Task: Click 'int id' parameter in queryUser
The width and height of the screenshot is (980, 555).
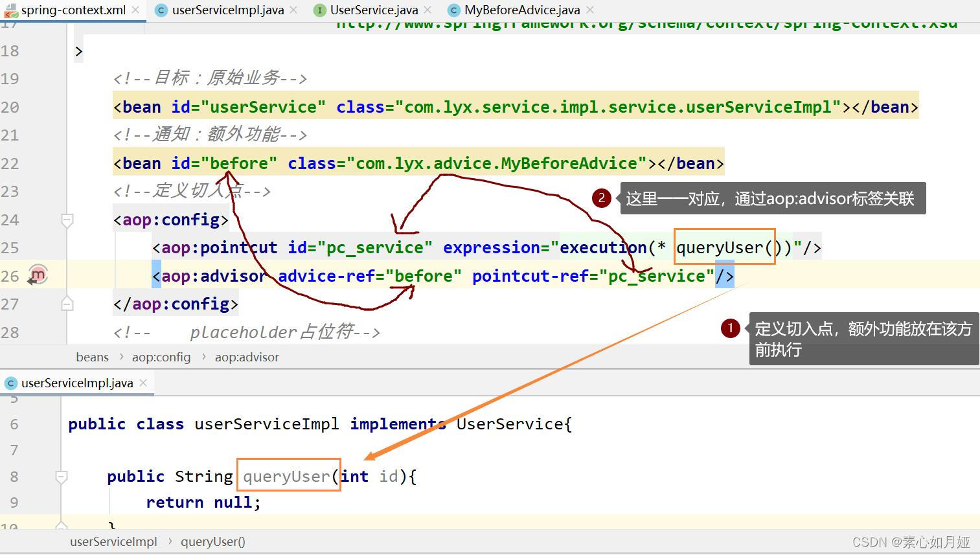Action: point(369,476)
